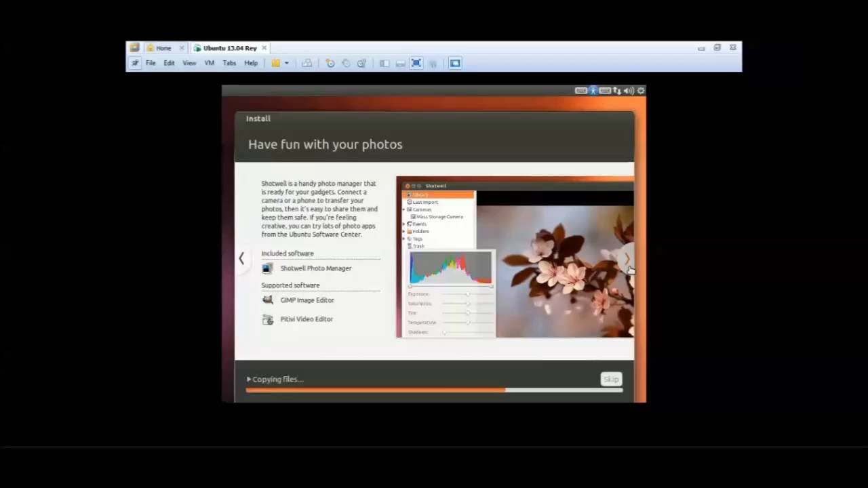The width and height of the screenshot is (868, 488).
Task: Open the snapshot manager toolbar icon
Action: tap(361, 63)
